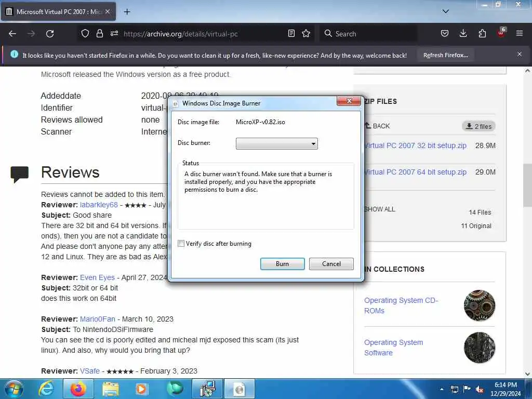Open Operating System CD-ROMs collection link

coord(401,305)
